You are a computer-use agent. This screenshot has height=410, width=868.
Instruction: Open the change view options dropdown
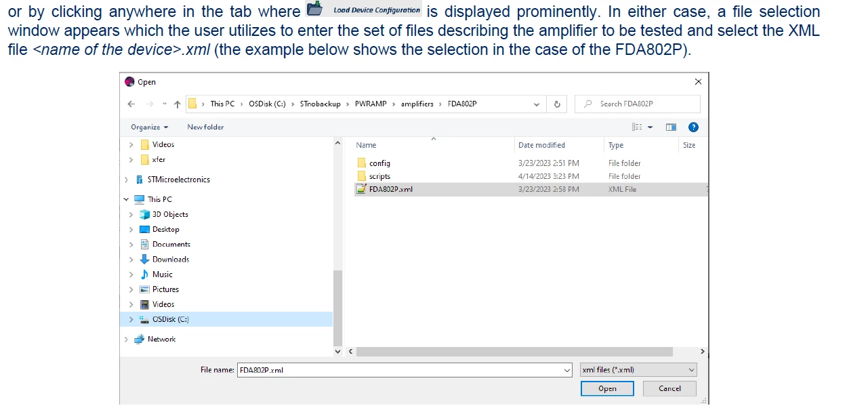tap(650, 127)
